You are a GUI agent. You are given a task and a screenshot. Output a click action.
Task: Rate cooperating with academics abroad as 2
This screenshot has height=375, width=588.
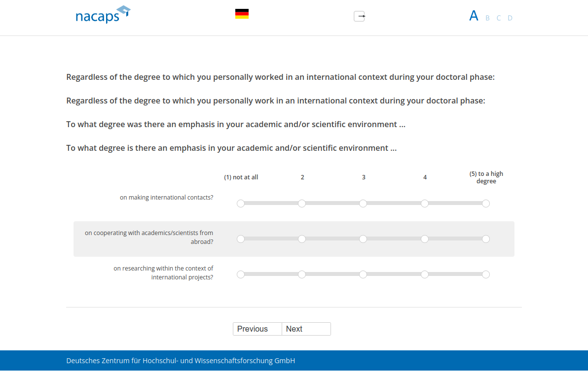[x=302, y=239]
